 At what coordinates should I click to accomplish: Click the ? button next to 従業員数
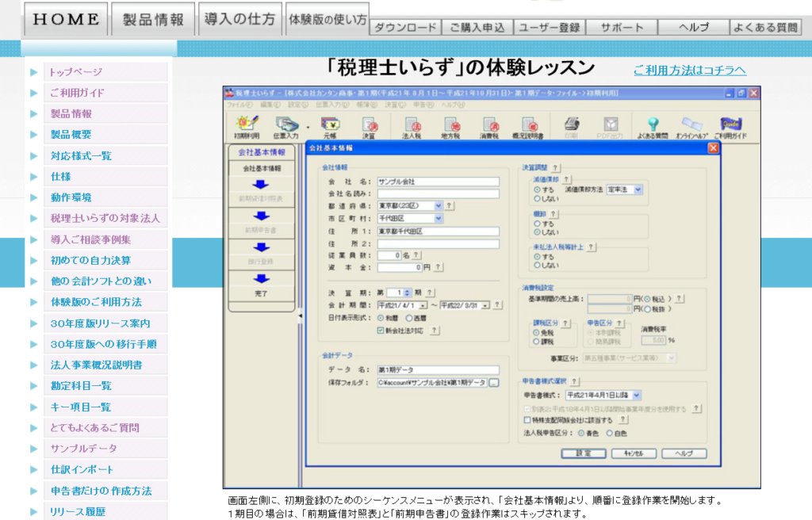pos(416,254)
